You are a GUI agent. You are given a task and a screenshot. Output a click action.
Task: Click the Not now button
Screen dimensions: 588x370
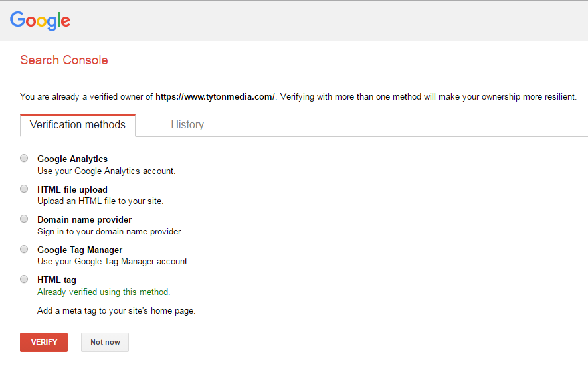pyautogui.click(x=105, y=342)
